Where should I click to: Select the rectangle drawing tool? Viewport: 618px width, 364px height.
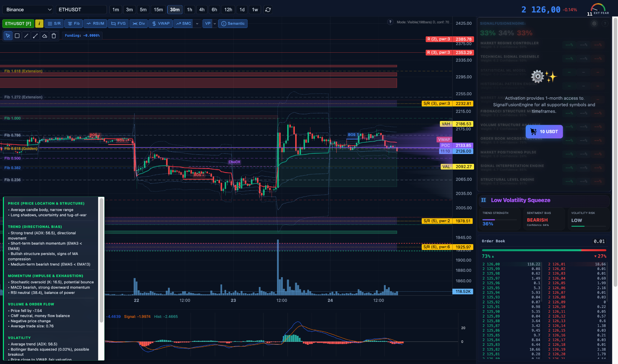(x=17, y=36)
